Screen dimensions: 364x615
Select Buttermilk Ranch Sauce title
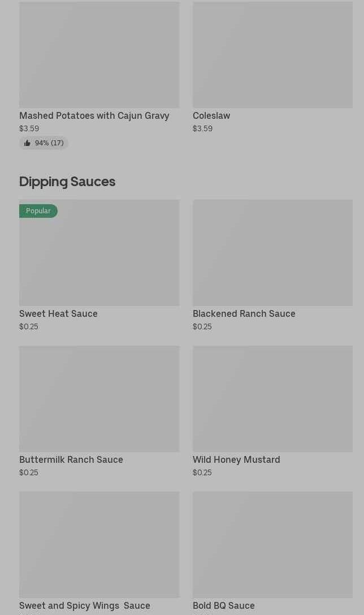coord(71,459)
